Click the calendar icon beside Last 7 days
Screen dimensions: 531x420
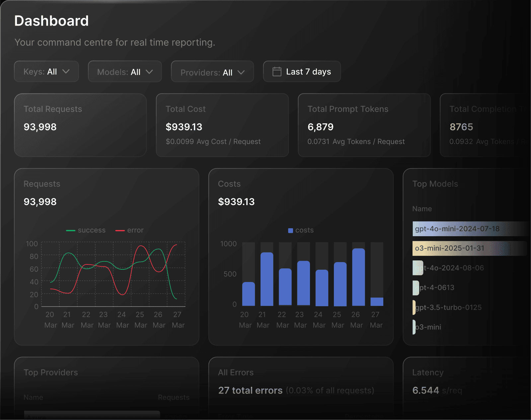(277, 72)
